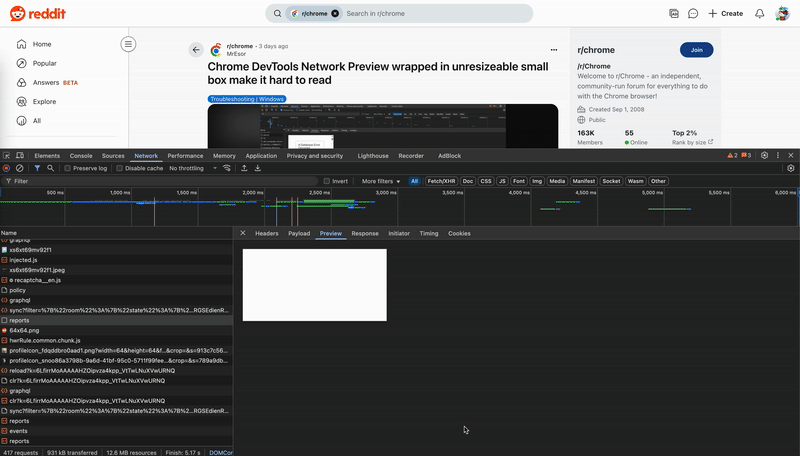The width and height of the screenshot is (800, 456).
Task: Click the Reddit ads icon in header
Action: [x=674, y=14]
